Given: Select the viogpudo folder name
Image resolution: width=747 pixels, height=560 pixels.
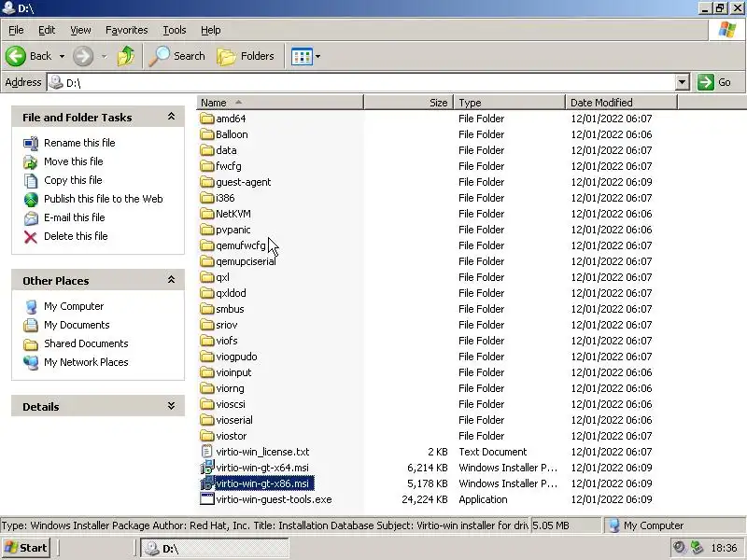Looking at the screenshot, I should pyautogui.click(x=236, y=357).
